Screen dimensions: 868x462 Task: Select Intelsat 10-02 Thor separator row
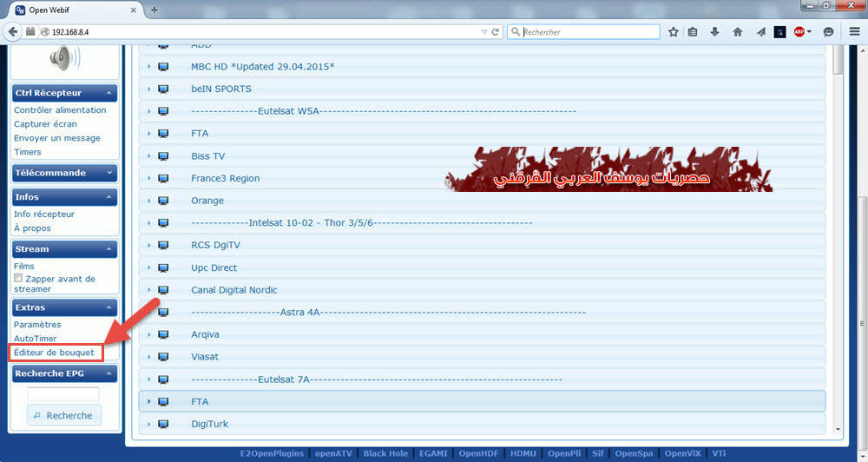(482, 222)
